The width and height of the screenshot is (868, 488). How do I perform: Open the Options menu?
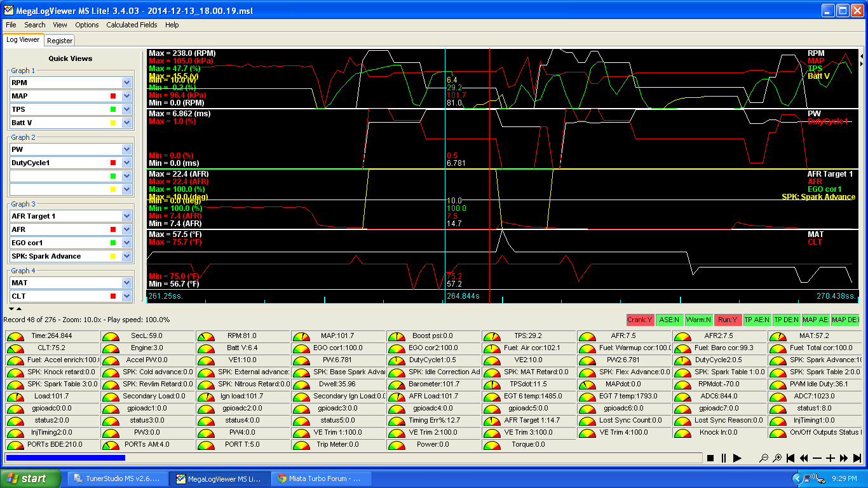pos(86,25)
